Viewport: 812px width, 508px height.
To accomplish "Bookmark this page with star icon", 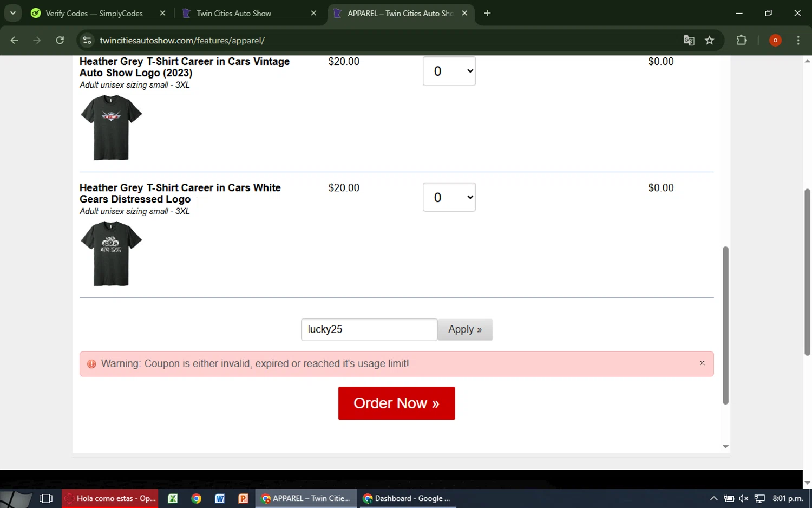I will (x=710, y=40).
